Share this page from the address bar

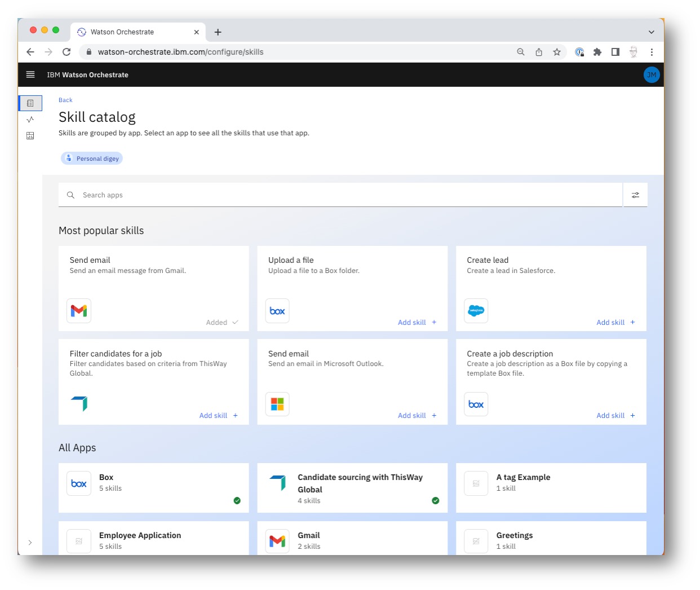[x=539, y=52]
